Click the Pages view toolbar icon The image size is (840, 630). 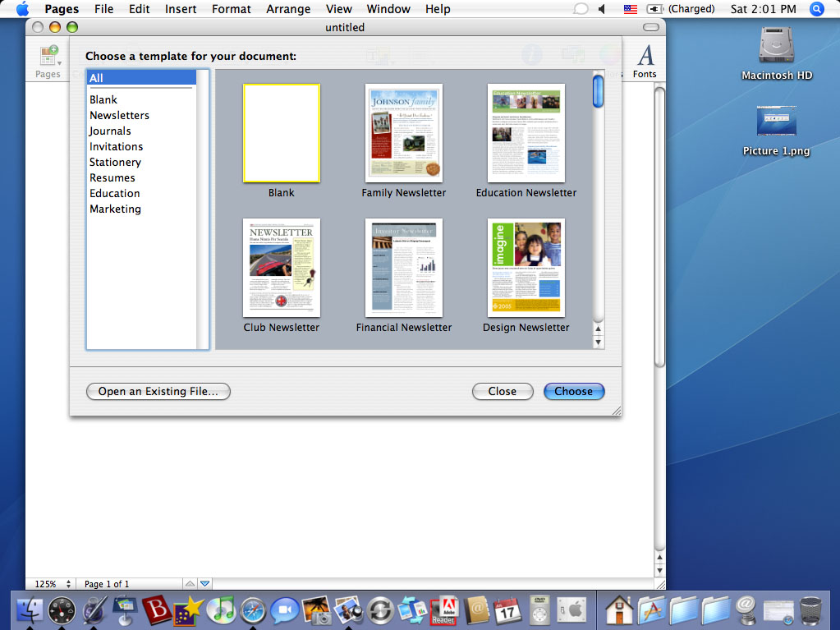(x=48, y=56)
